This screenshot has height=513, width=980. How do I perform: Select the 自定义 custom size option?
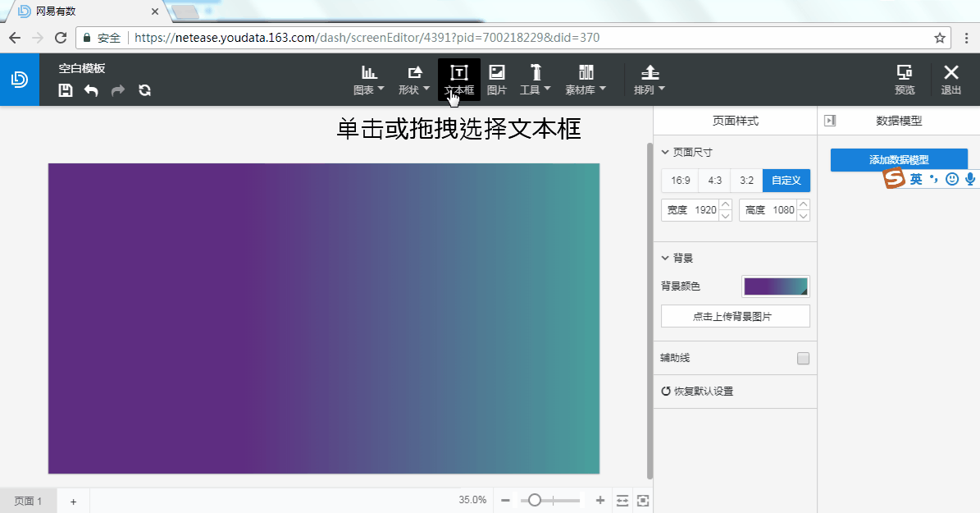point(786,181)
